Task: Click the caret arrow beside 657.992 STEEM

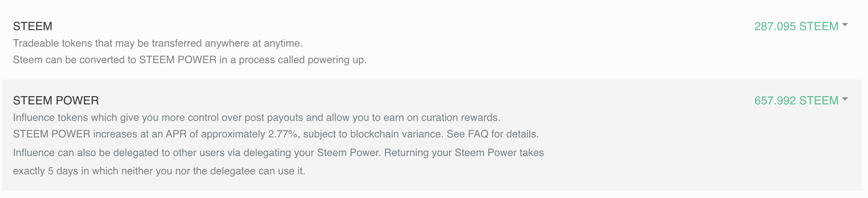Action: [845, 99]
